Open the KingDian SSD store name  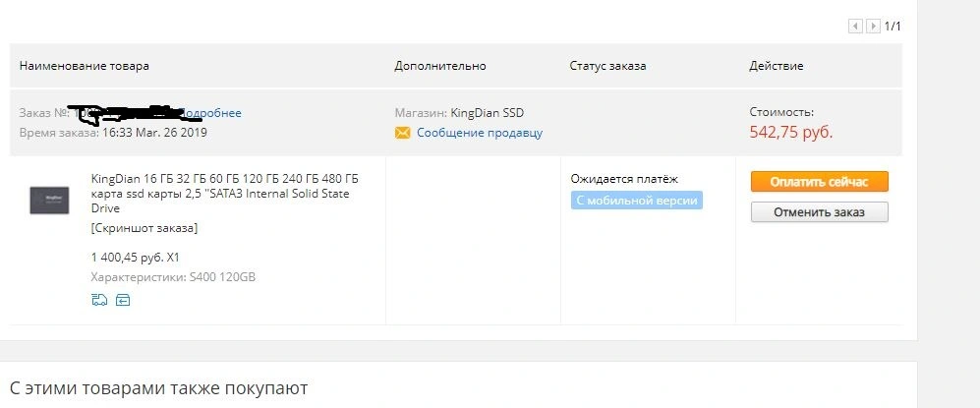tap(487, 113)
